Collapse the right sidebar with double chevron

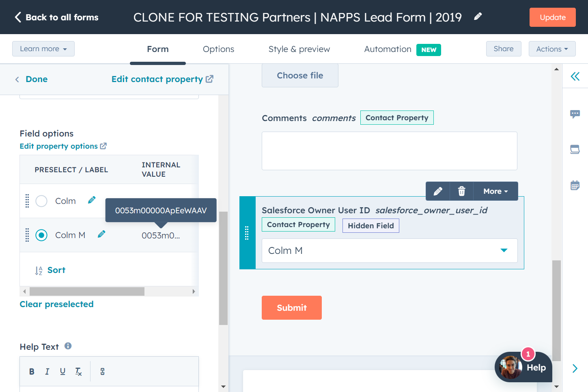point(575,76)
